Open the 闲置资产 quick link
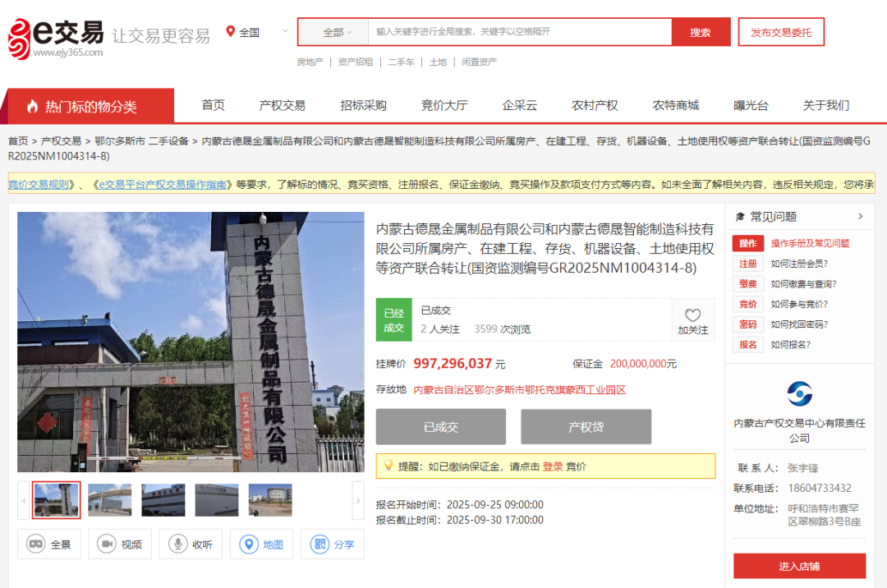 tap(479, 62)
